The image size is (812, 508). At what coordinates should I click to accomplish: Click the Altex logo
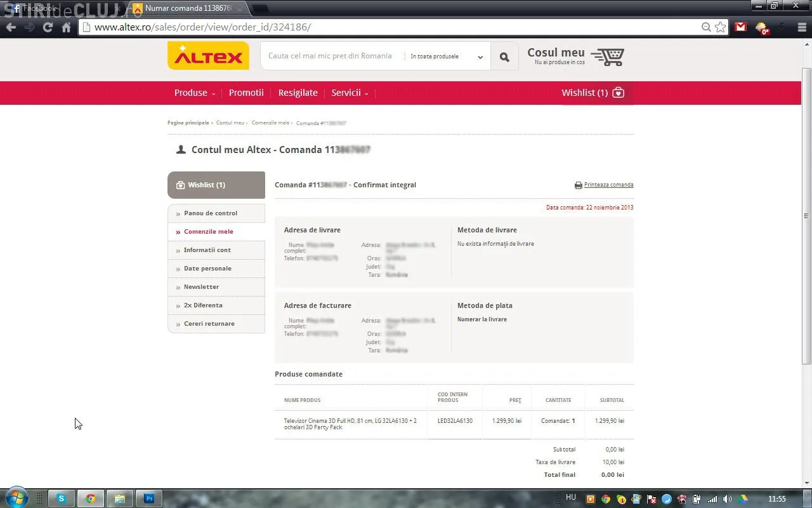[x=208, y=56]
